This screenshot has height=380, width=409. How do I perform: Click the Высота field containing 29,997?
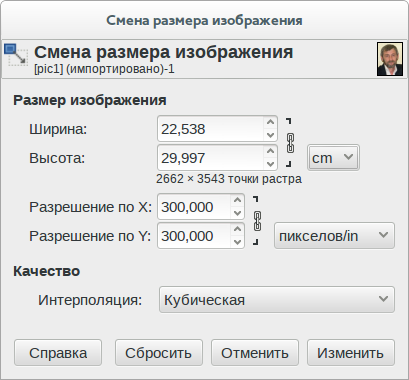[211, 158]
